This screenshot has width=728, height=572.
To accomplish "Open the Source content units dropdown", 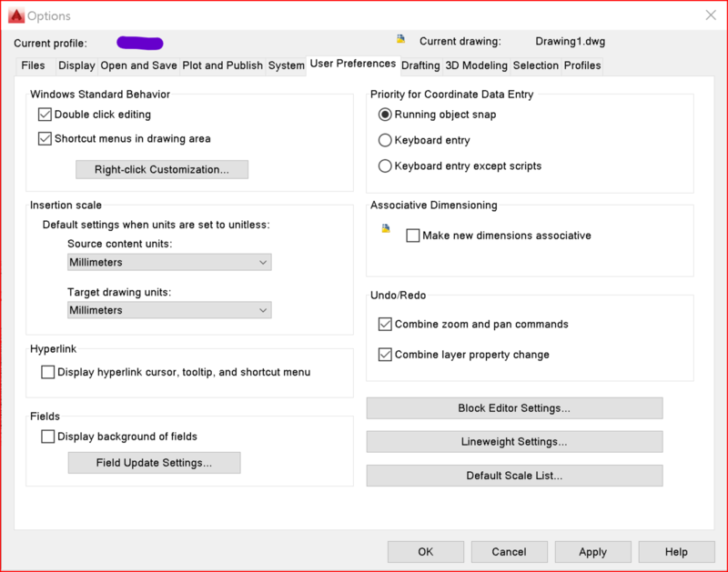I will 169,263.
